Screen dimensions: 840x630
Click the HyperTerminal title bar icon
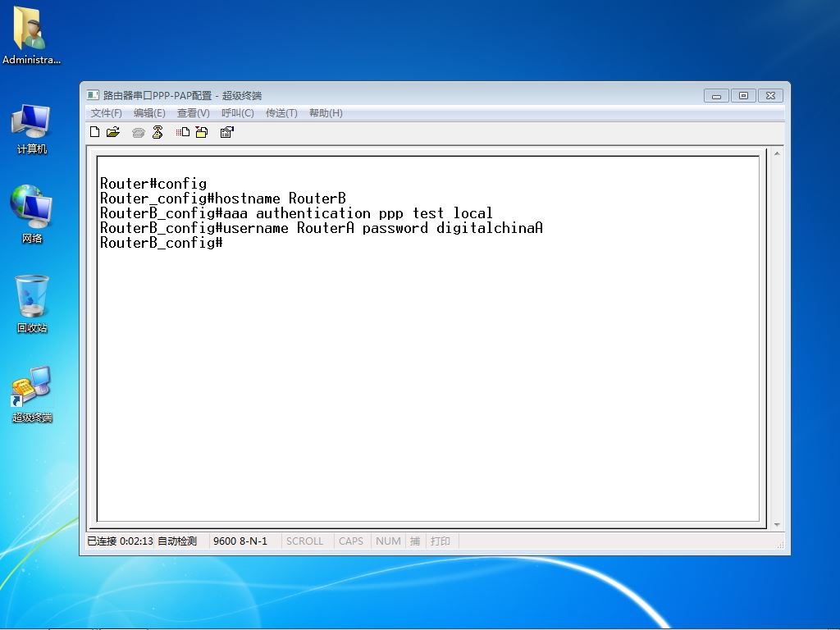pos(93,95)
